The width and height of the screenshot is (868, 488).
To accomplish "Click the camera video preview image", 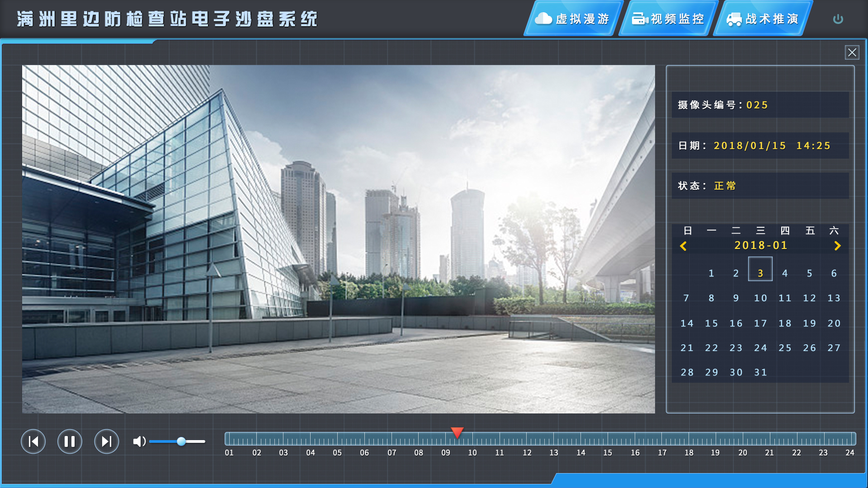I will coord(338,239).
